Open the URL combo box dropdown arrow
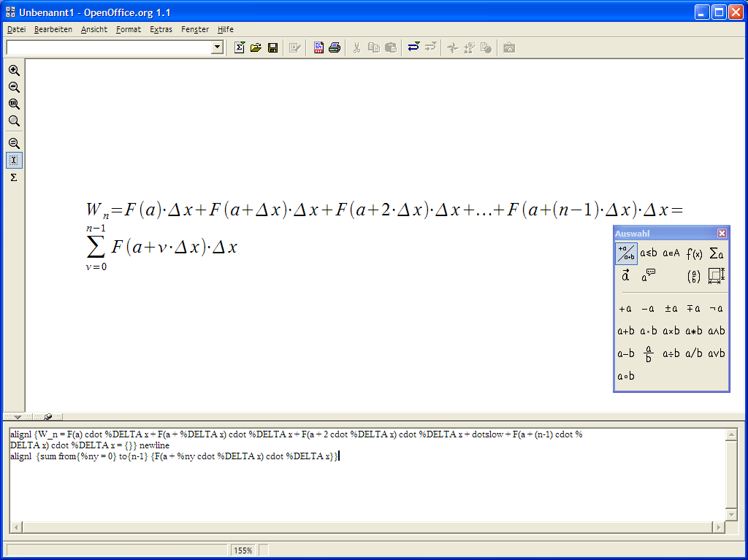 [x=217, y=47]
